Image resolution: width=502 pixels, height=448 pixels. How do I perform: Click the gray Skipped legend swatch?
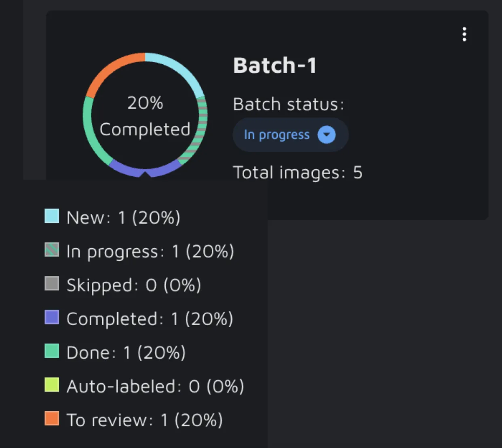(x=52, y=283)
